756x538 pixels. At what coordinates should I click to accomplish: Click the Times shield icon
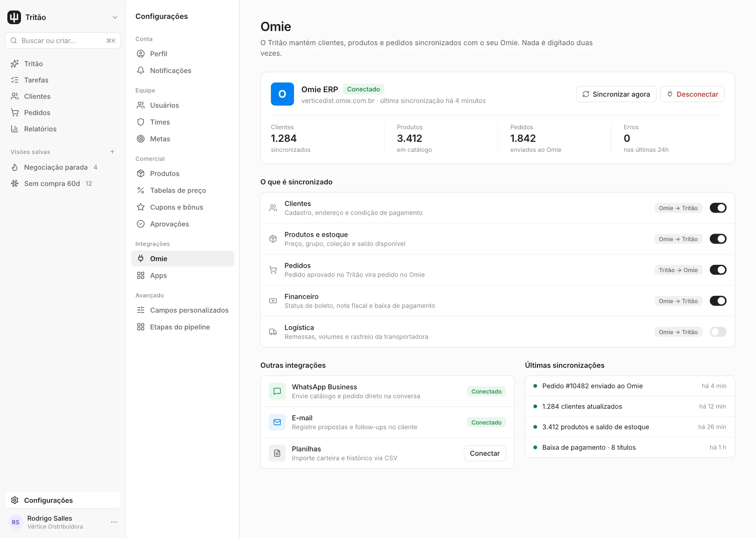pyautogui.click(x=141, y=122)
